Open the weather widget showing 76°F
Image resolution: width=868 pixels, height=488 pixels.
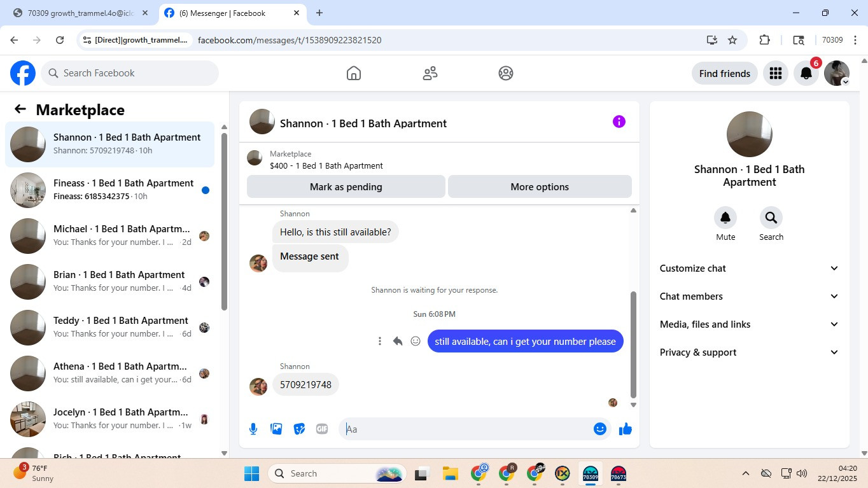click(35, 473)
